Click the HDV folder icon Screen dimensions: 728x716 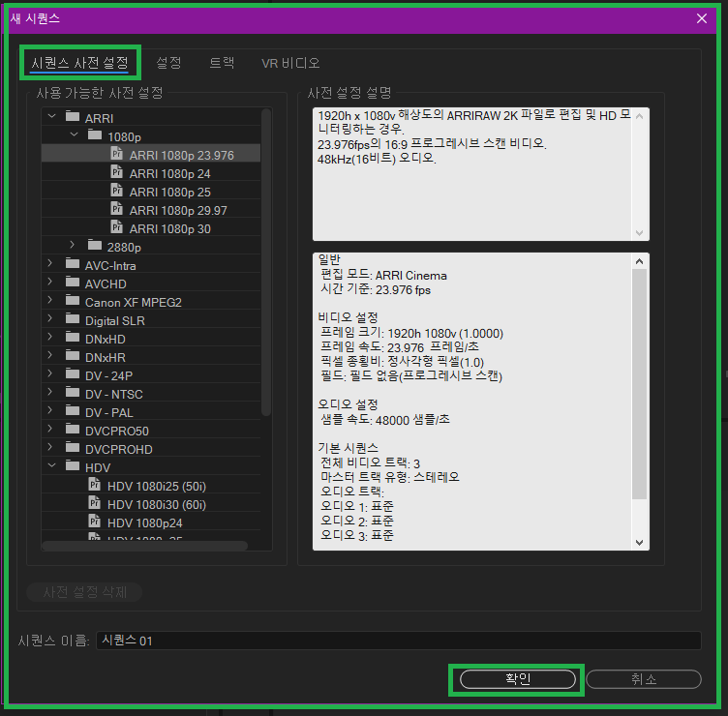point(73,465)
